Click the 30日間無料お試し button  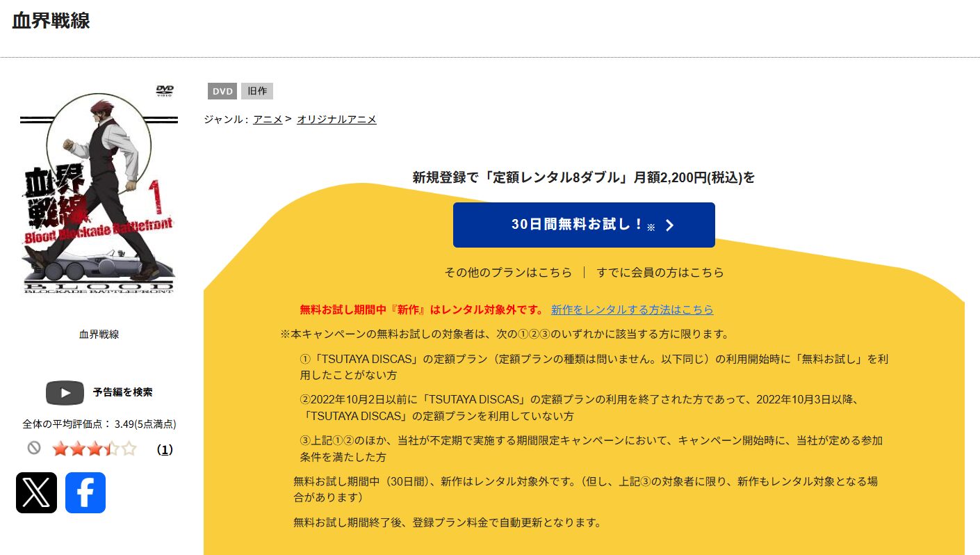point(584,225)
